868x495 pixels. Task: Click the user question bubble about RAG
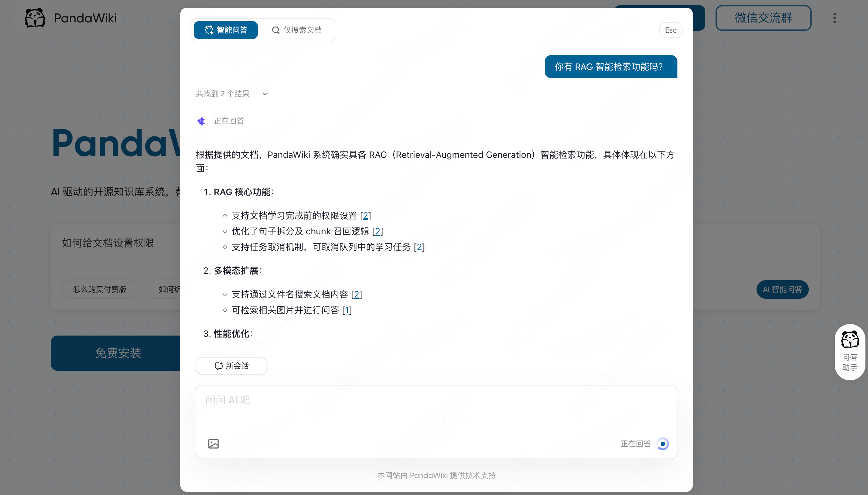click(x=610, y=67)
